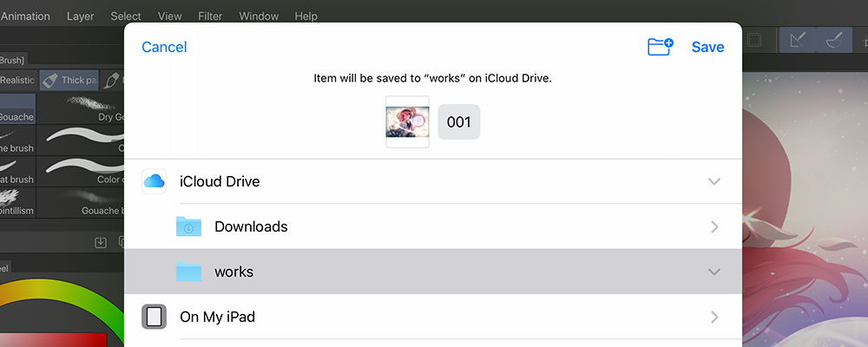Image resolution: width=868 pixels, height=347 pixels.
Task: Switch to the Thick paint brush tab
Action: tap(69, 80)
